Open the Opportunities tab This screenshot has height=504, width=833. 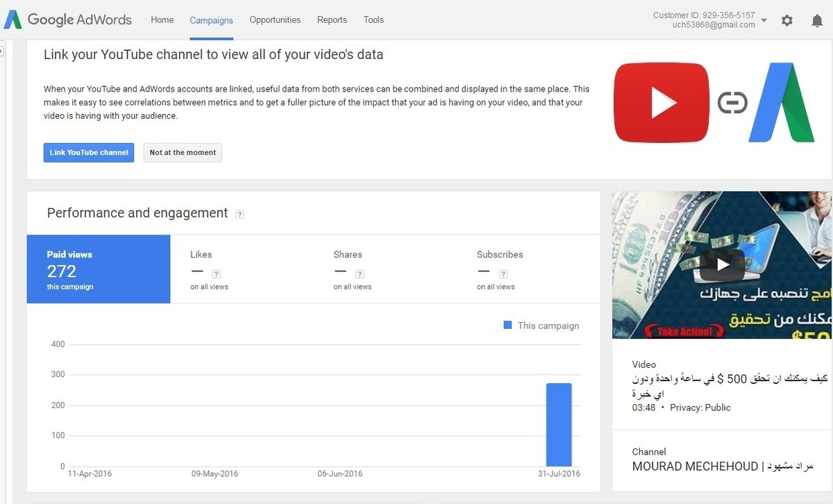275,19
